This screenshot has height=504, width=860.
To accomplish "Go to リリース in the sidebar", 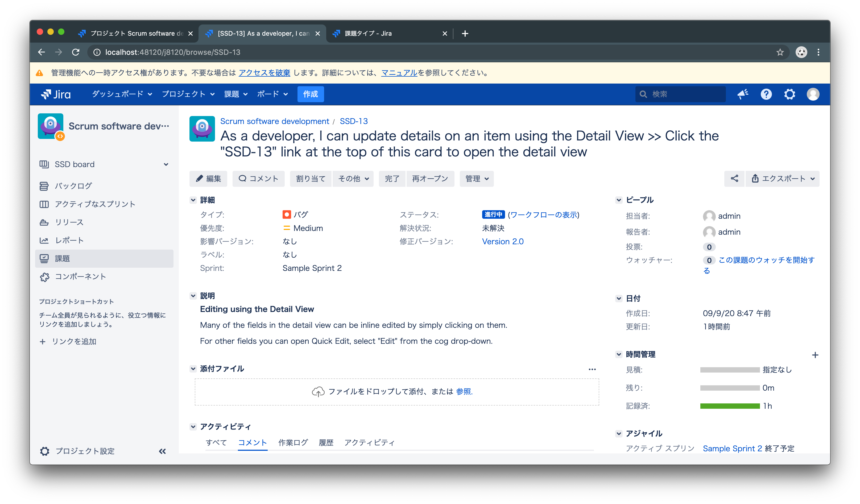I will point(104,222).
